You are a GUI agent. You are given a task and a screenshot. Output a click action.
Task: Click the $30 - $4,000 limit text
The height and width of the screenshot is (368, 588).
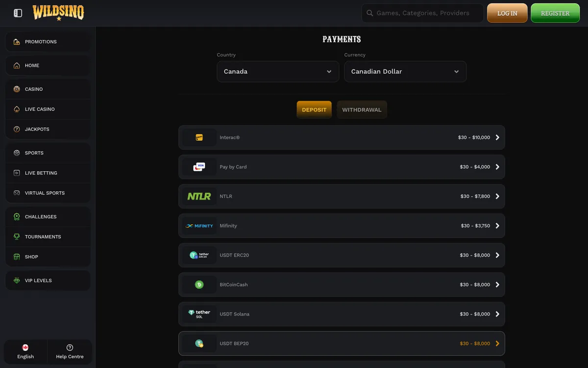[x=475, y=167]
